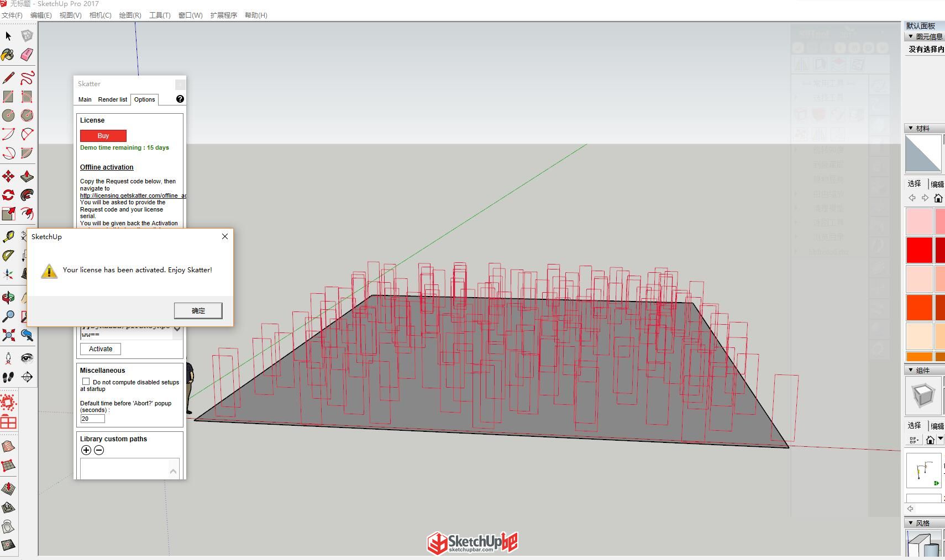
Task: Select the Rotated Rectangle tool
Action: (x=27, y=97)
